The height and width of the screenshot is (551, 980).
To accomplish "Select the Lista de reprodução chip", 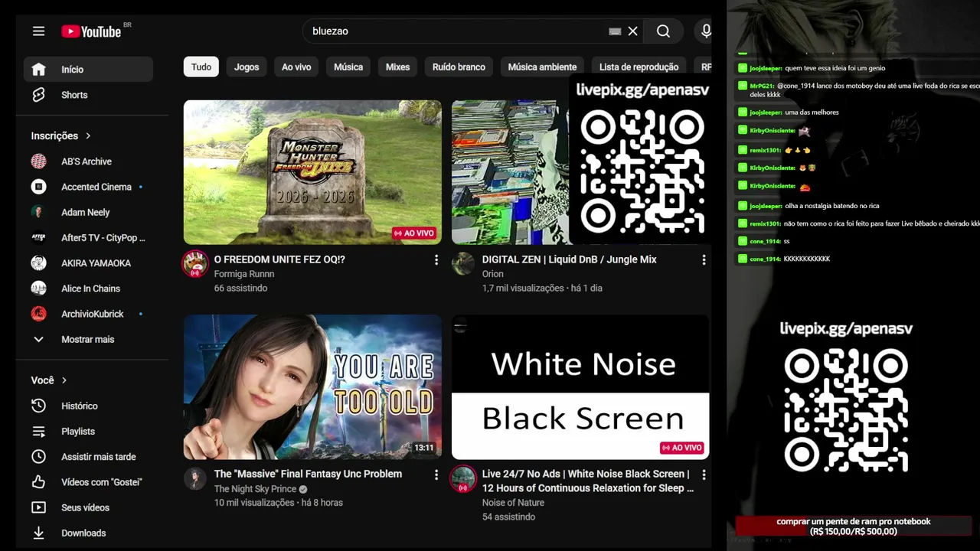I will click(x=639, y=67).
